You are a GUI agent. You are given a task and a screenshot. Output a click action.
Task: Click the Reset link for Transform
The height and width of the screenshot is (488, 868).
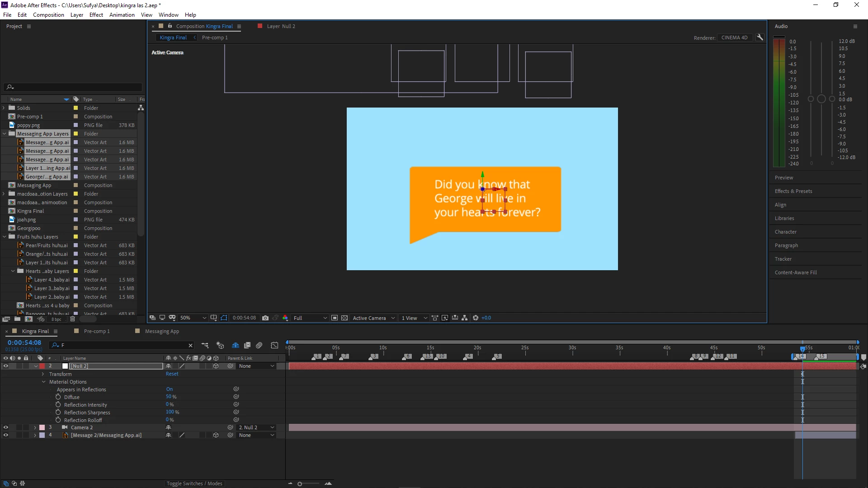pyautogui.click(x=172, y=374)
